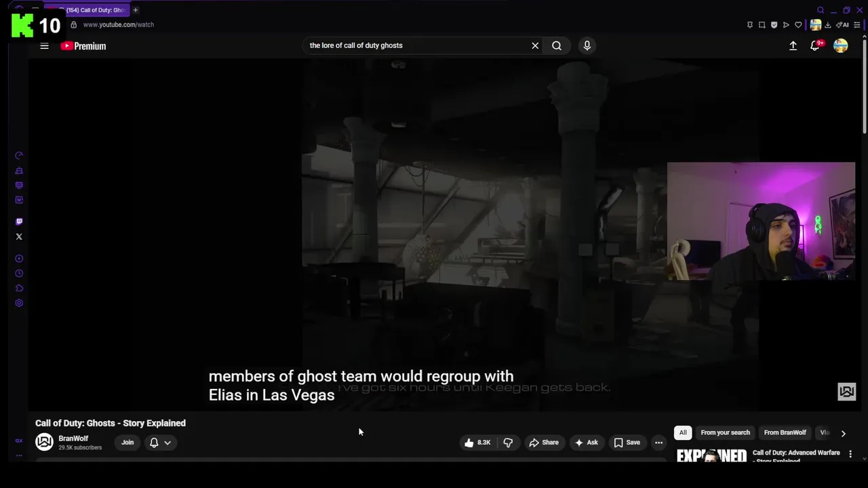Screen dimensions: 868x488
Task: Clear the YouTube search box with X
Action: coord(535,45)
